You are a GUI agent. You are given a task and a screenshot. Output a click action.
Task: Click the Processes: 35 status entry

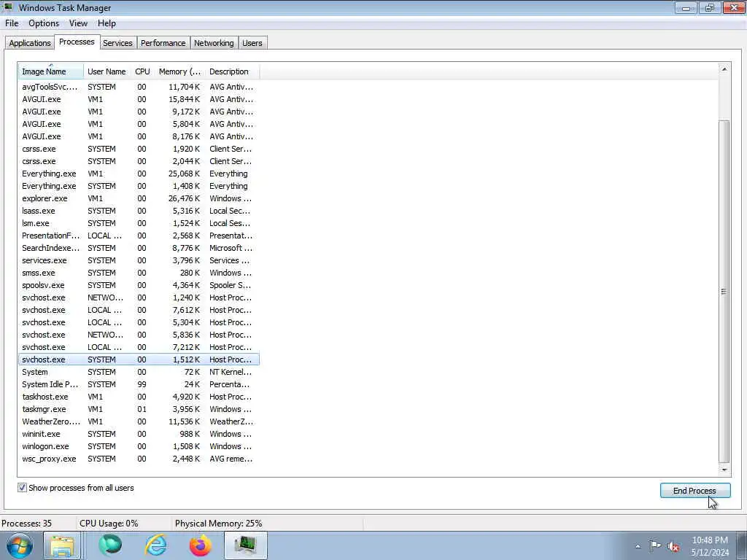click(x=27, y=524)
